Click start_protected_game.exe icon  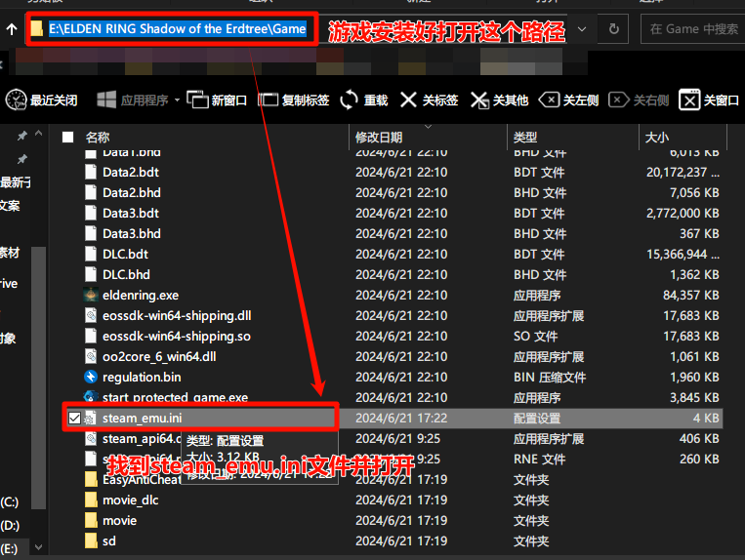(91, 396)
